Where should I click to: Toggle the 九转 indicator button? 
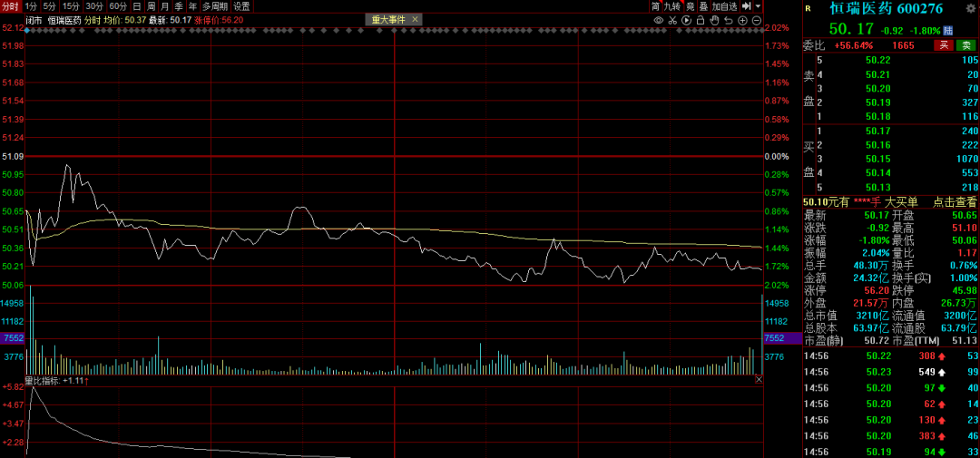click(x=671, y=6)
